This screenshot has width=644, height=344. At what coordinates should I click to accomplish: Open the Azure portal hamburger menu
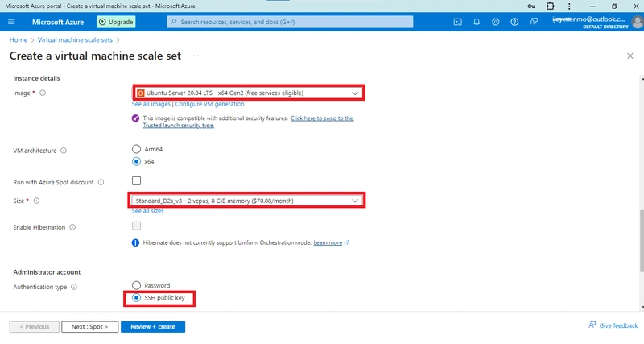[11, 22]
